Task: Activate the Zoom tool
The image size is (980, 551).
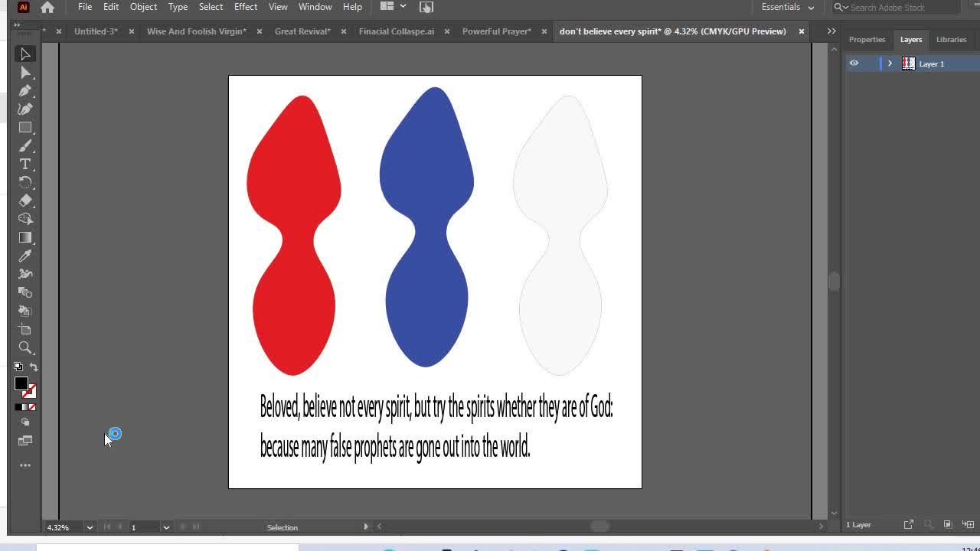Action: 25,347
